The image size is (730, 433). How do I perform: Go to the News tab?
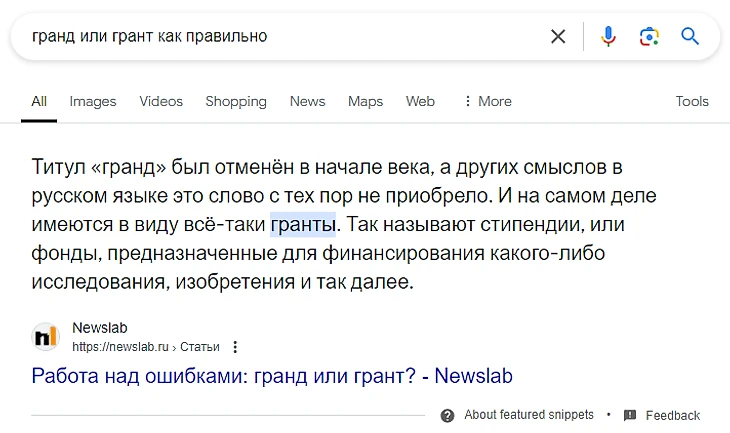tap(307, 101)
